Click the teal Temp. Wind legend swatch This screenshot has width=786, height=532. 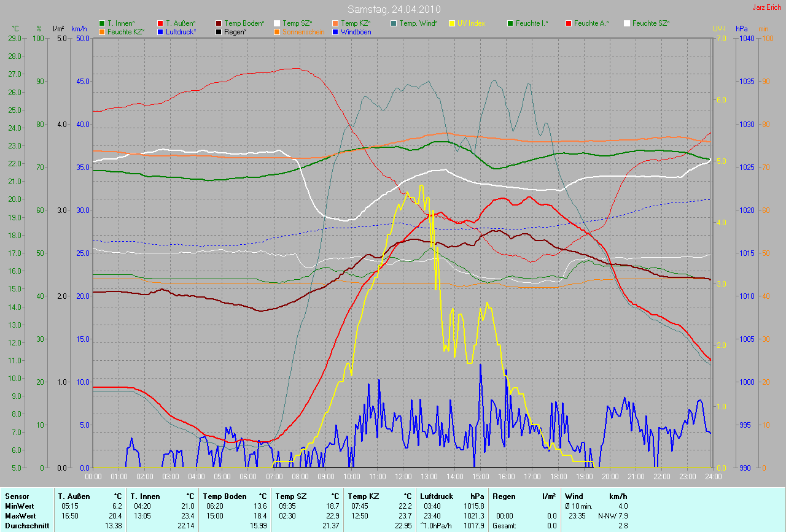coord(394,23)
